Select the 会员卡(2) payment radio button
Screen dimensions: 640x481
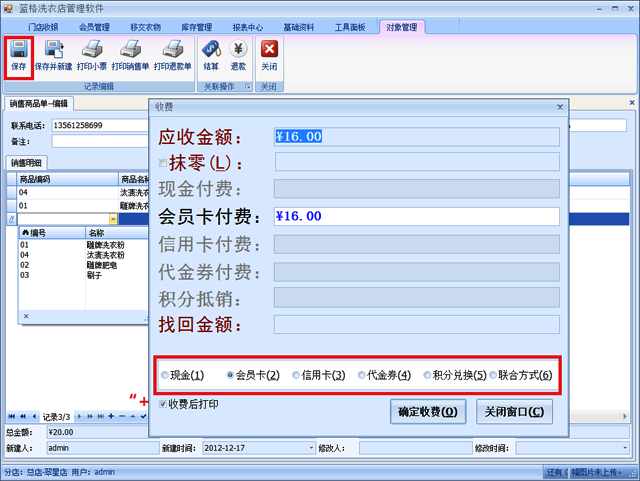click(230, 375)
